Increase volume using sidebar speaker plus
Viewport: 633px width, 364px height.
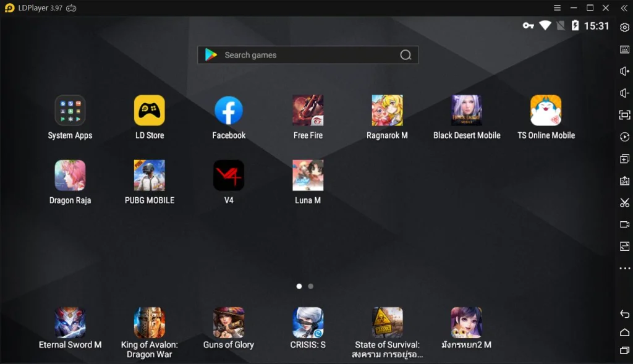point(624,72)
